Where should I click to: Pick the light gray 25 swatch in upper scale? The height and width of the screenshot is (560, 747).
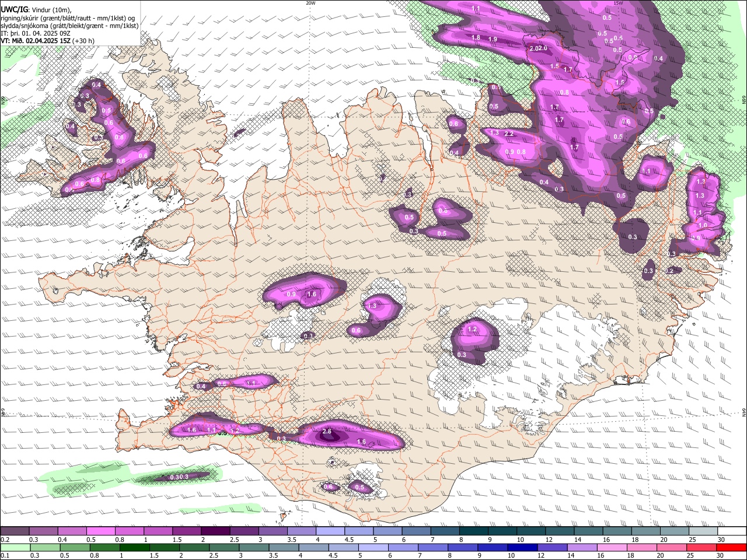coord(703,531)
